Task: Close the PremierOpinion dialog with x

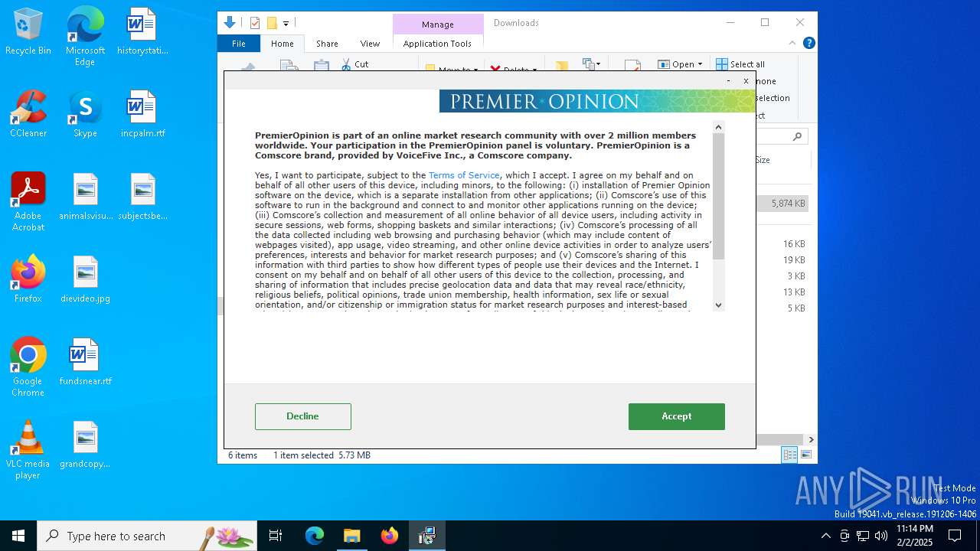Action: click(746, 80)
